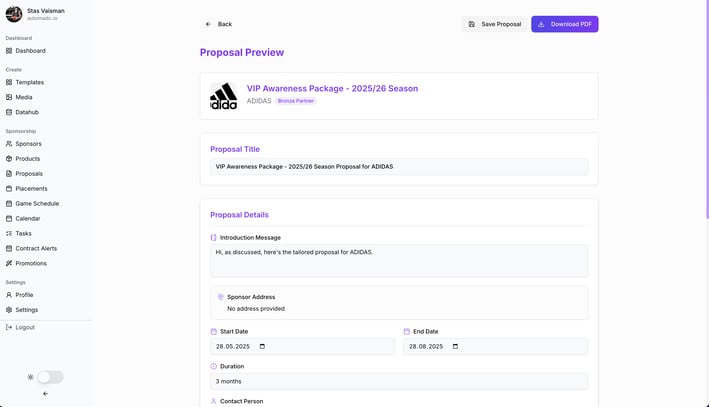Image resolution: width=709 pixels, height=407 pixels.
Task: Click the No address provided text
Action: (256, 309)
